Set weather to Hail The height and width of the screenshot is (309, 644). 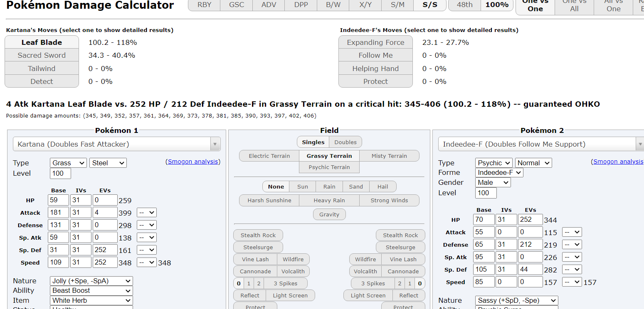[383, 186]
